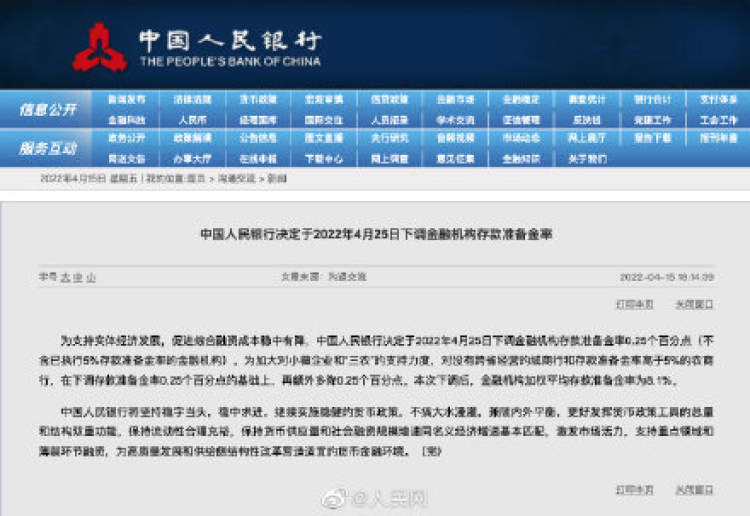Select 学术交流 in the navigation
Viewport: 750px width, 516px height.
coord(455,120)
